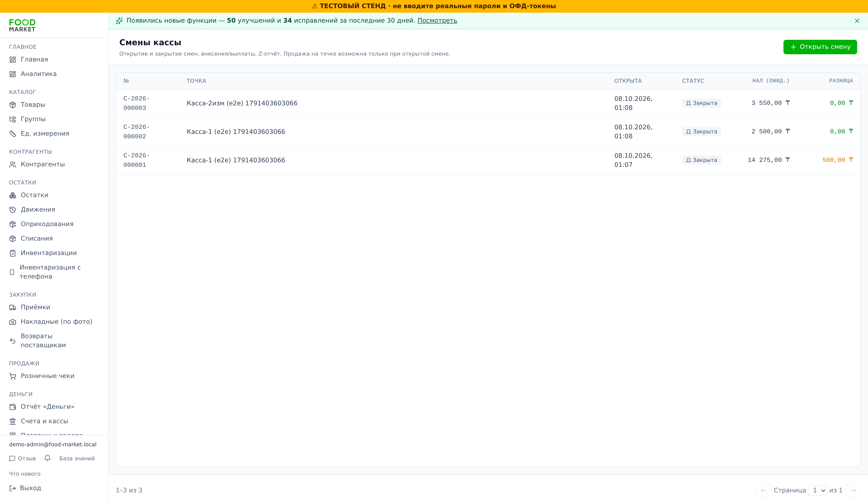This screenshot has height=501, width=868.
Task: Open Аналитика in the sidebar
Action: tap(38, 74)
